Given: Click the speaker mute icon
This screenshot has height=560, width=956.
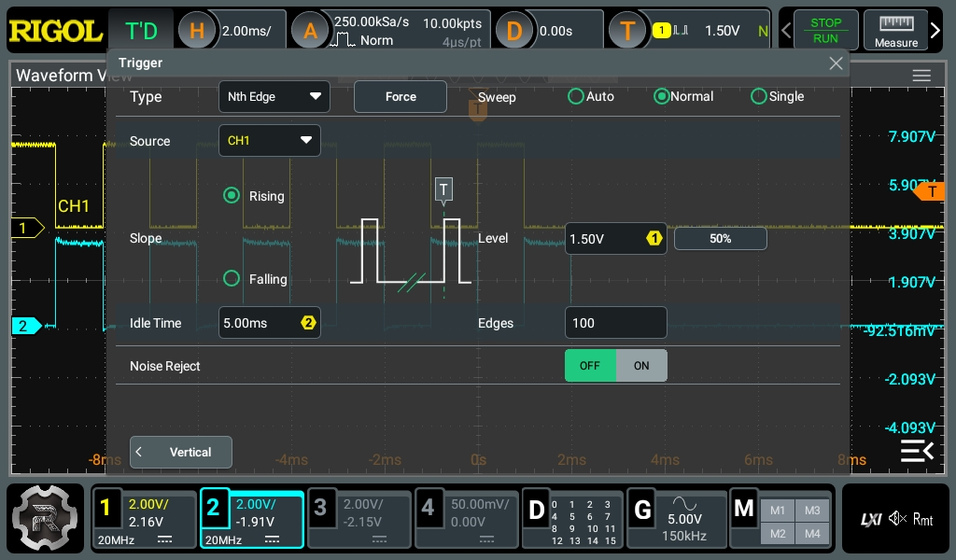Looking at the screenshot, I should 898,519.
